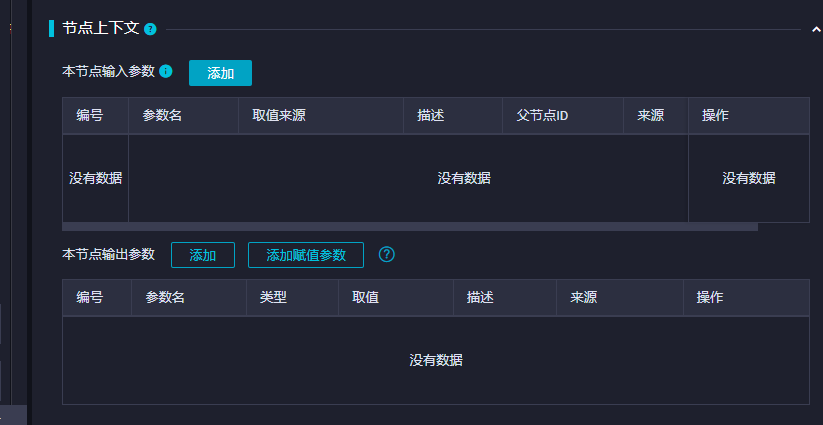Click 编号 header in output parameters table
Image resolution: width=823 pixels, height=425 pixels.
[x=90, y=298]
